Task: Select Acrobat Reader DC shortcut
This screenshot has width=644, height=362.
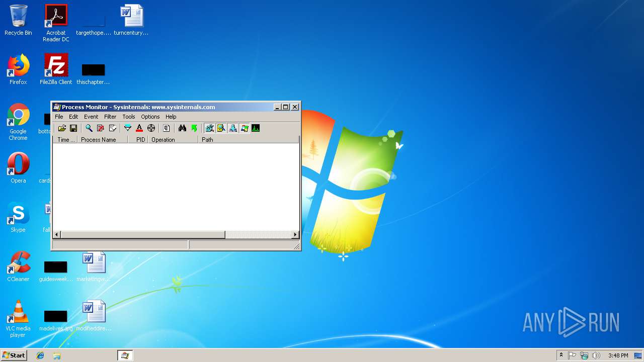Action: [x=56, y=23]
